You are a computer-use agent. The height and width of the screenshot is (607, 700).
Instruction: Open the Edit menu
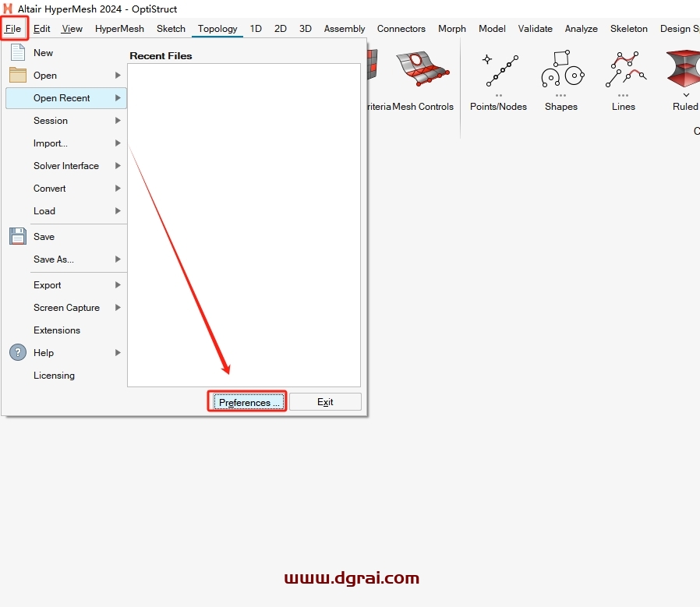[42, 29]
